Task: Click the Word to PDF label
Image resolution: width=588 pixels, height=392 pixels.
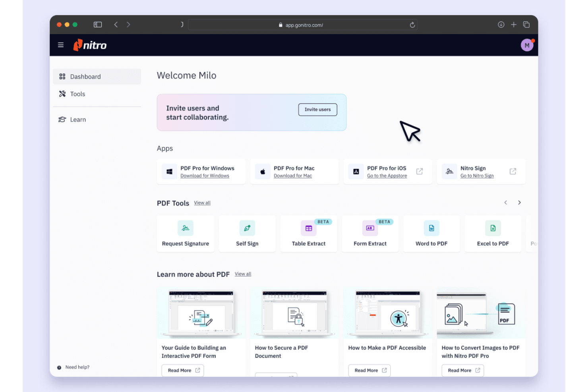Action: (x=431, y=244)
